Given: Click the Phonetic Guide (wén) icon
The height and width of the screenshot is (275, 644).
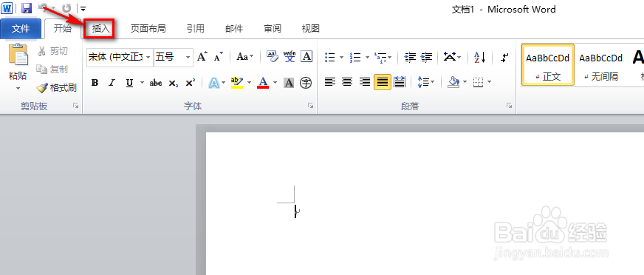Looking at the screenshot, I should 290,56.
